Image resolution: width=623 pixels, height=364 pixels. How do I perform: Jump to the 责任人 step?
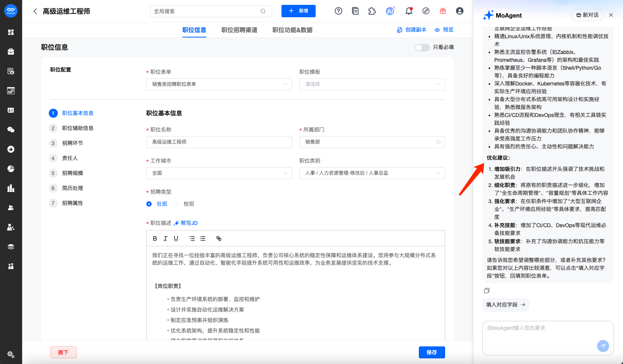coord(63,158)
